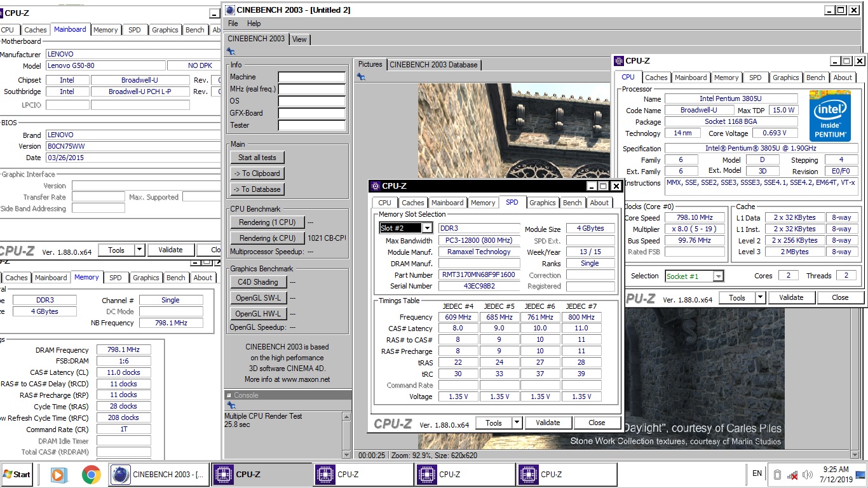The image size is (868, 488).
Task: Click the SPD CPU-Z window title icon
Action: 375,186
